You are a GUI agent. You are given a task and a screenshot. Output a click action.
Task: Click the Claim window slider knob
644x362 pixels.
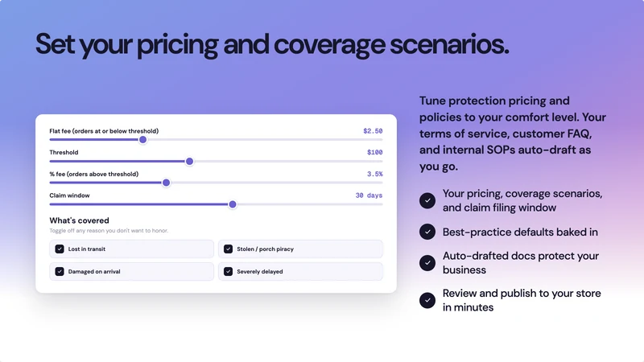click(233, 204)
